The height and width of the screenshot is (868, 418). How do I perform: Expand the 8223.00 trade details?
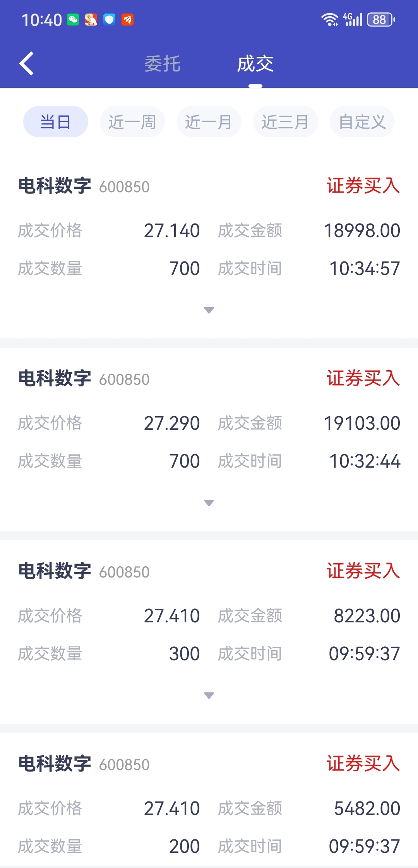click(x=209, y=695)
